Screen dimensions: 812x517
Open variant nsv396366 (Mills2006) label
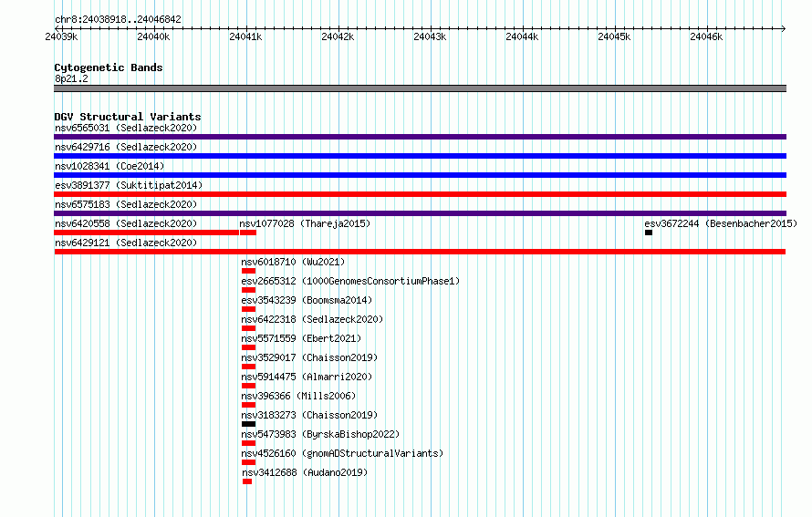[x=298, y=396]
